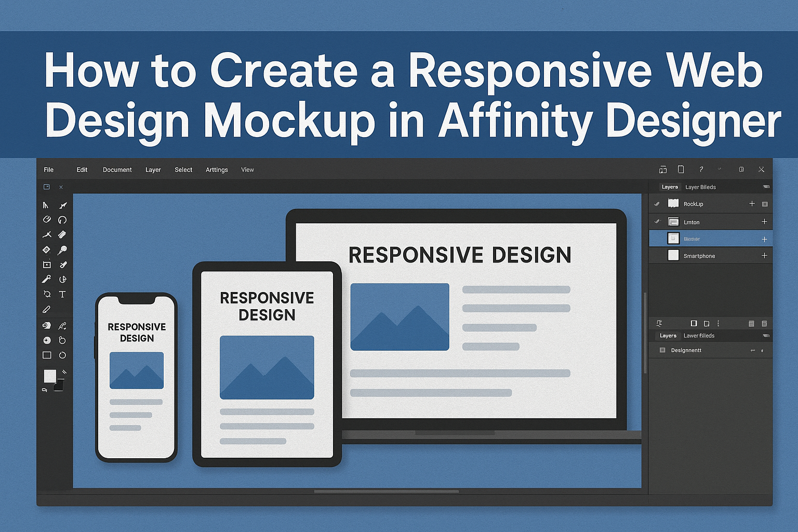798x532 pixels.
Task: Select the pin-shaped zoom tool
Action: coord(62,249)
